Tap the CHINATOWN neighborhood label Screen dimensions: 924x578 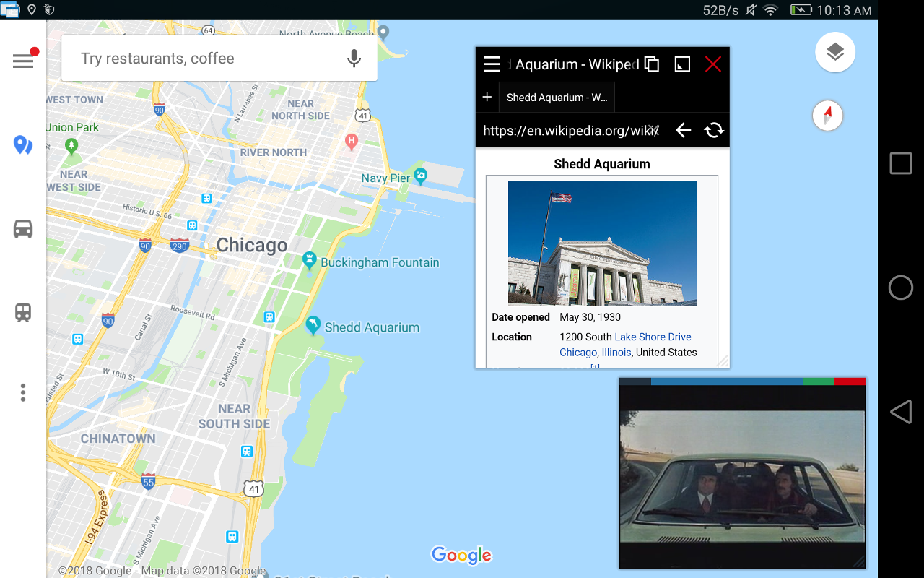[x=118, y=439]
